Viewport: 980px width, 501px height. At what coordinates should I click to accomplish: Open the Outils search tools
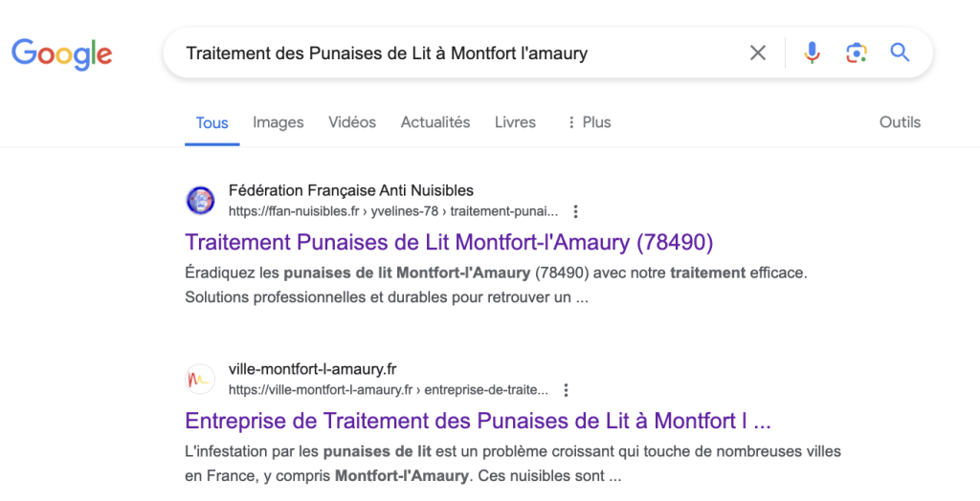(900, 121)
